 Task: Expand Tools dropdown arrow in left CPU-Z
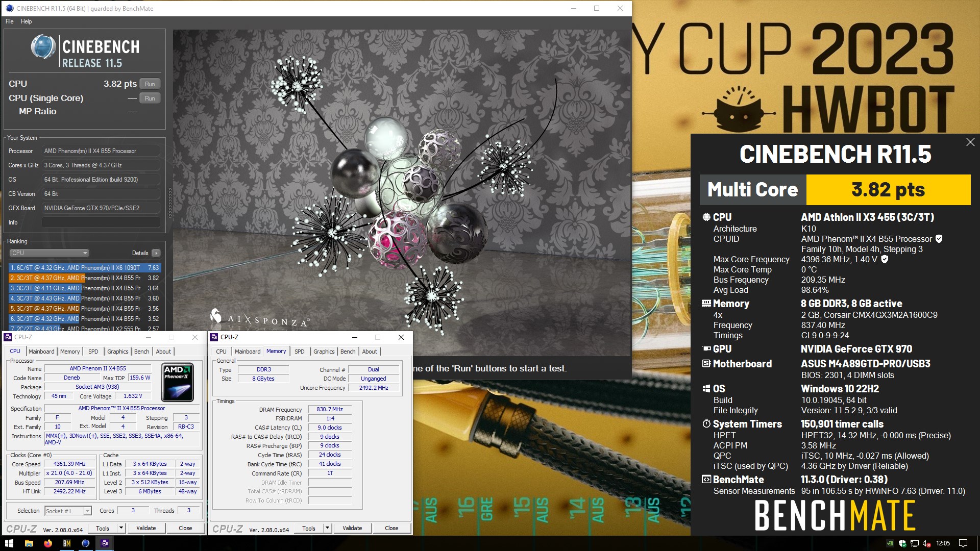pyautogui.click(x=121, y=529)
